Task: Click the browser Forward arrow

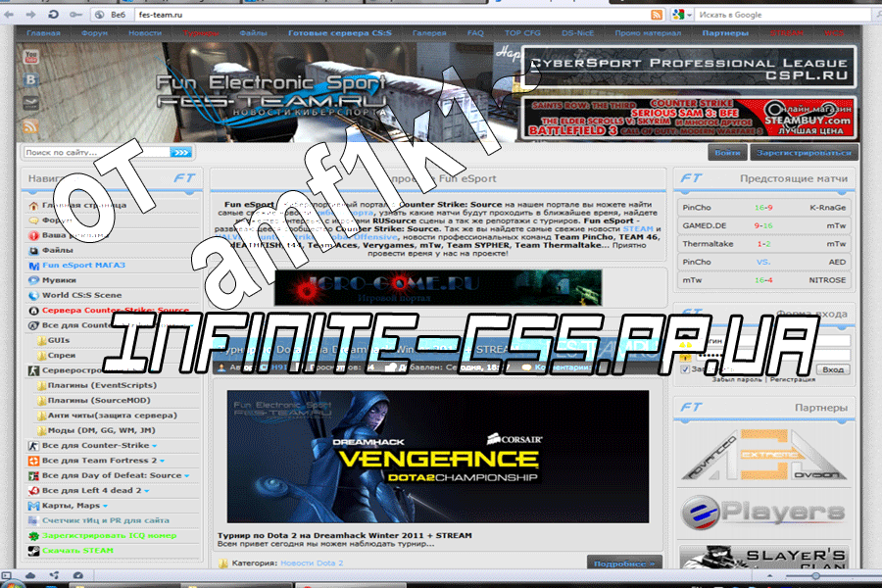Action: pyautogui.click(x=30, y=15)
